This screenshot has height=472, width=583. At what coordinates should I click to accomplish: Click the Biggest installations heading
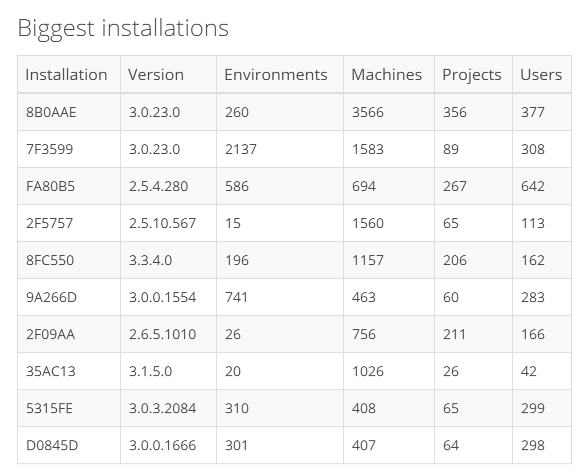(x=123, y=28)
